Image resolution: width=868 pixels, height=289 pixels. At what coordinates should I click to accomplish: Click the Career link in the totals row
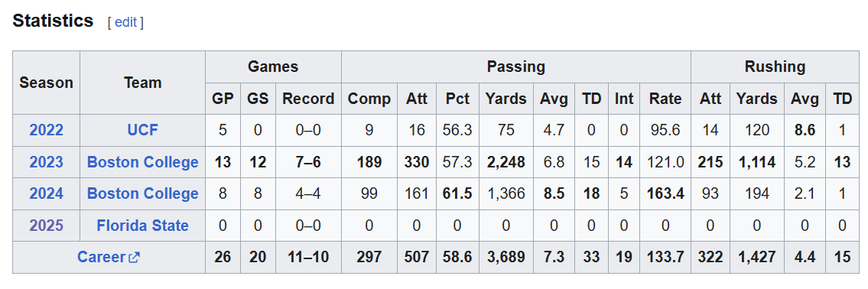click(x=102, y=258)
